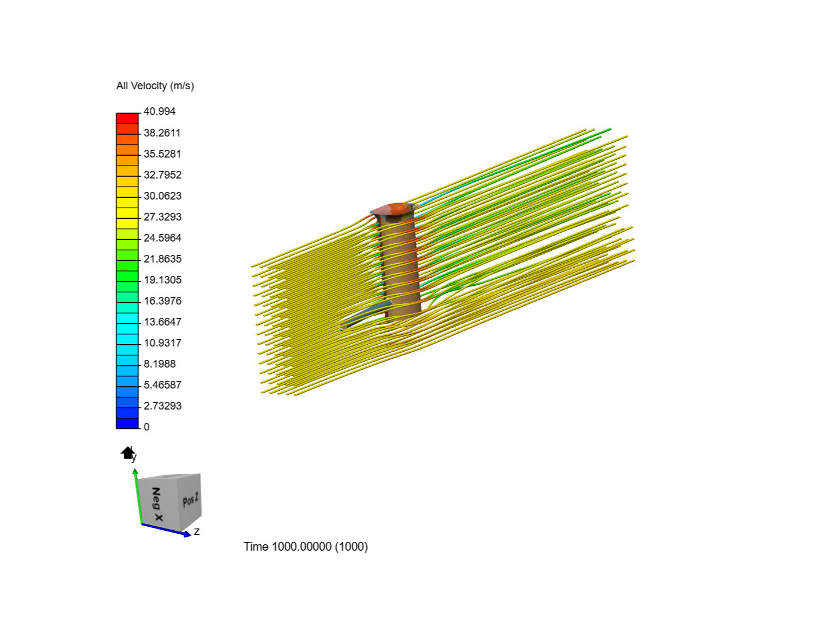Click the legend value 38.2611
Screen dimensions: 840x630
tap(162, 133)
